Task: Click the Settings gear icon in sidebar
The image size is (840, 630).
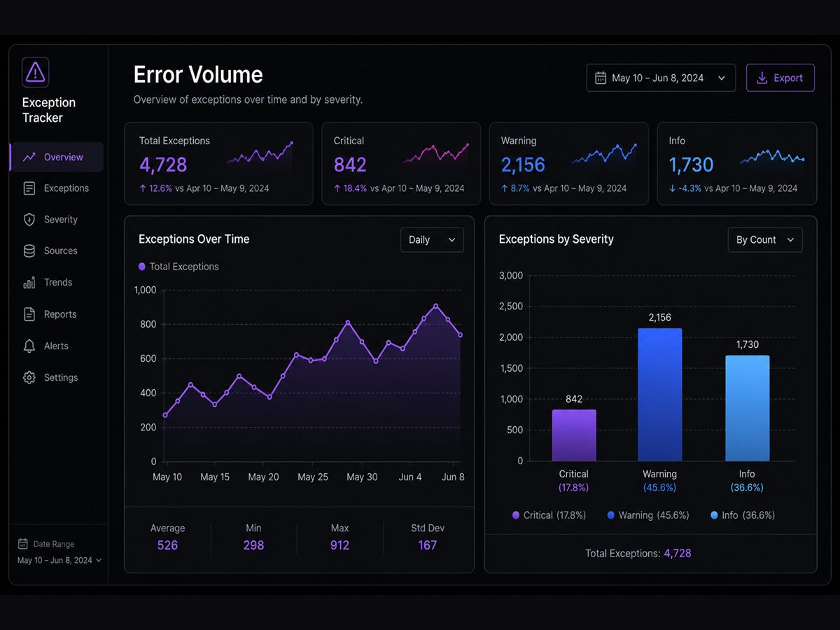Action: click(29, 377)
